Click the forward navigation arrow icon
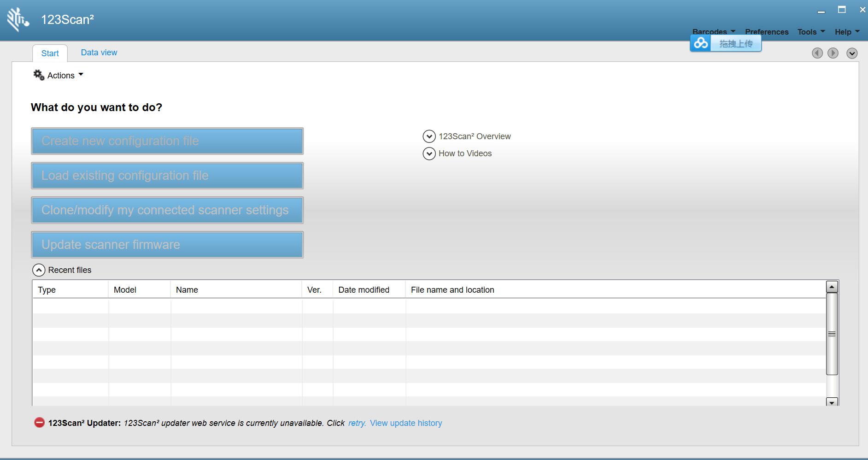The width and height of the screenshot is (868, 460). (833, 53)
